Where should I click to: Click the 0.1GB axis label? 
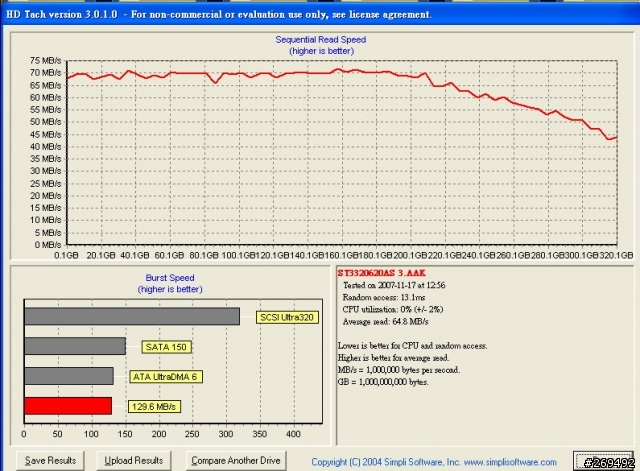click(x=66, y=255)
